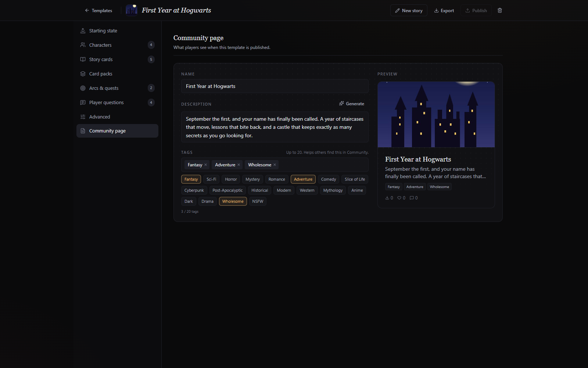Click the preview card title

(418, 159)
